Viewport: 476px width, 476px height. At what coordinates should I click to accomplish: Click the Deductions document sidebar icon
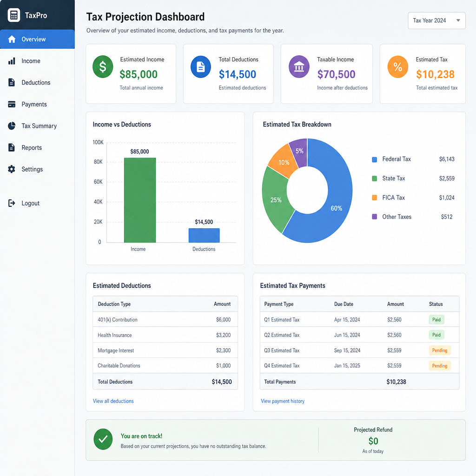[12, 83]
